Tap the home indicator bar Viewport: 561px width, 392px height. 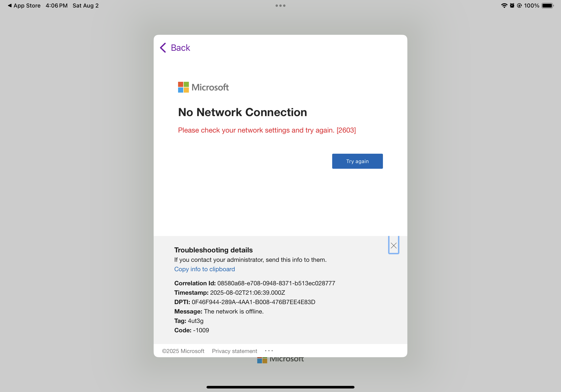(280, 387)
